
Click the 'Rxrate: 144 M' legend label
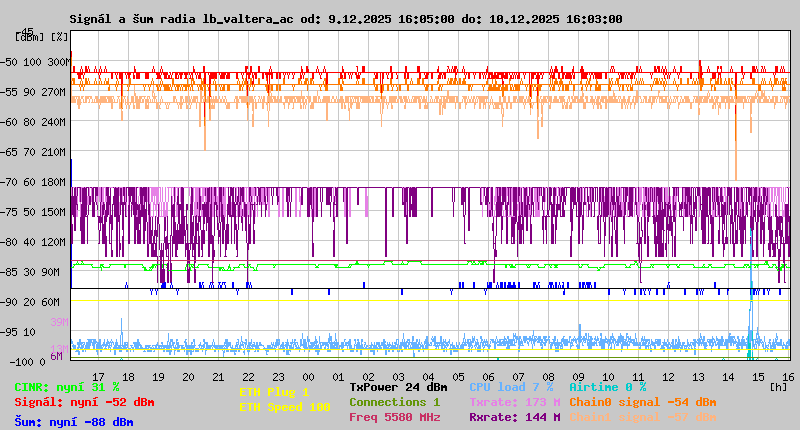515,417
